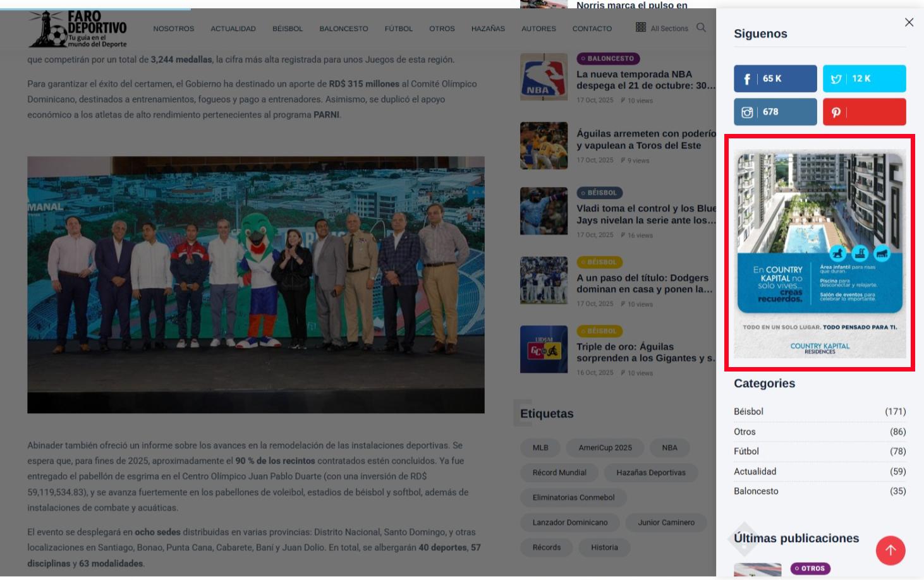Select the Hazañas Deportivas tag
This screenshot has width=924, height=580.
[650, 473]
